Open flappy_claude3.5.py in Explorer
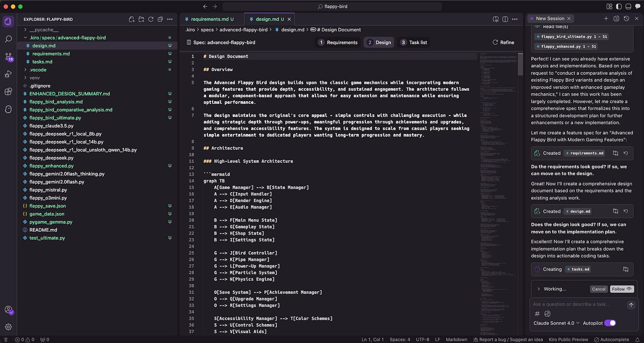Viewport: 644px width, 343px height. click(x=51, y=126)
